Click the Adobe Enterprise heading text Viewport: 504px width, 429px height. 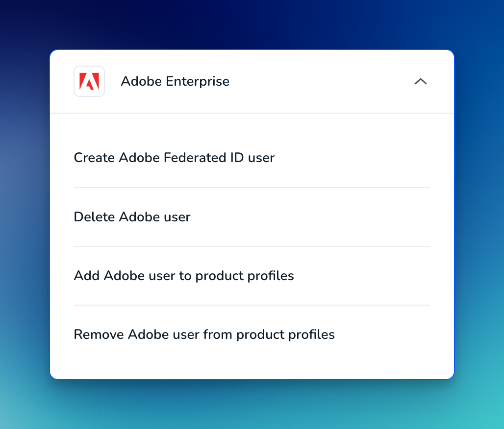(x=175, y=81)
